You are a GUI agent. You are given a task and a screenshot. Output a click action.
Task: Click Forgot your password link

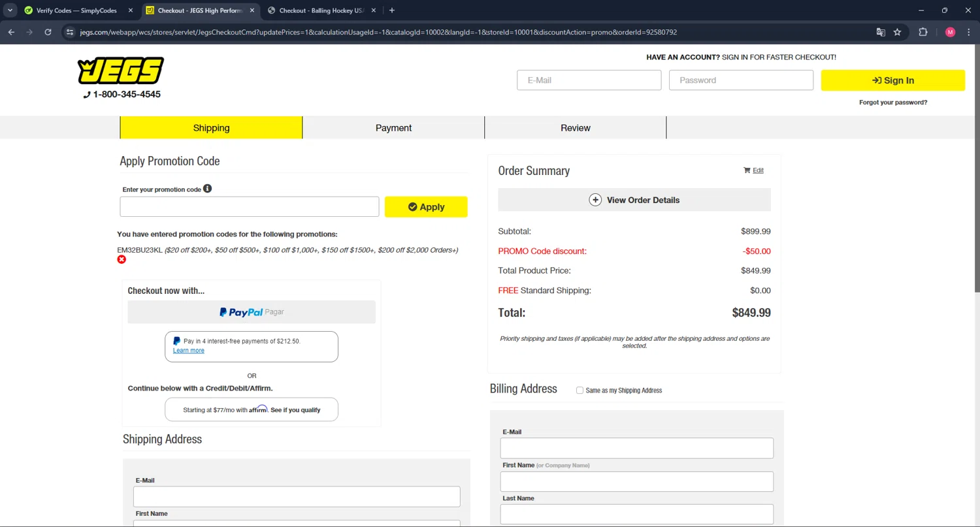[x=893, y=103]
